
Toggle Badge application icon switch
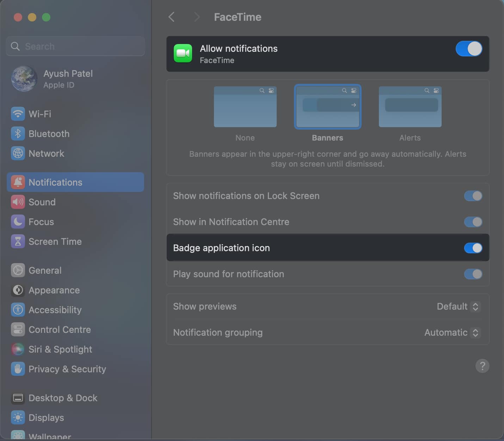473,248
